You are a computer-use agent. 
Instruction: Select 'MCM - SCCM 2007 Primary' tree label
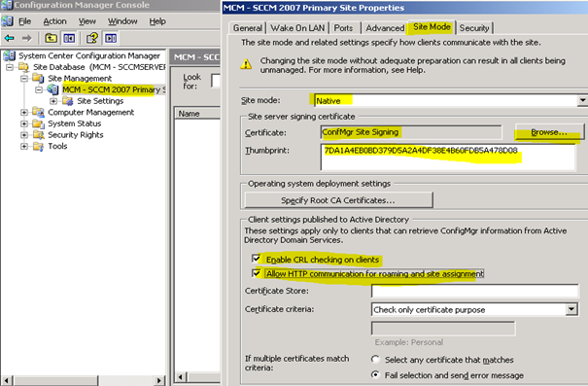tap(114, 89)
